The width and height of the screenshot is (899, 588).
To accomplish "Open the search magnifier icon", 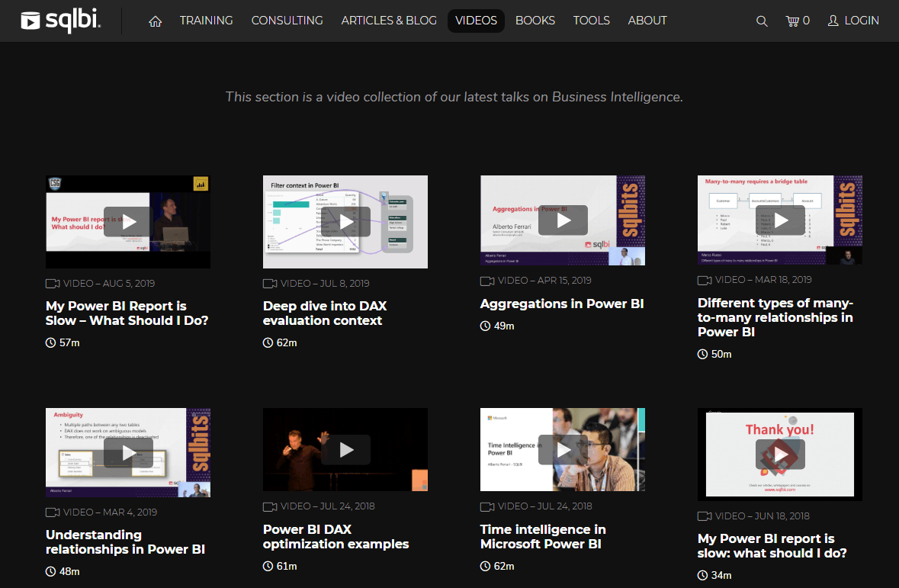I will pyautogui.click(x=761, y=21).
